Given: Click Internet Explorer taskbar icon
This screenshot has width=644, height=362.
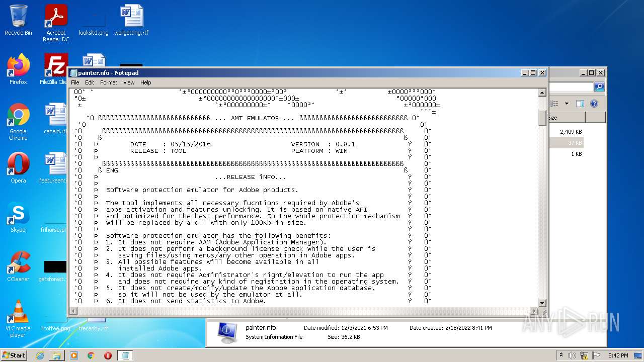Looking at the screenshot, I should [40, 355].
